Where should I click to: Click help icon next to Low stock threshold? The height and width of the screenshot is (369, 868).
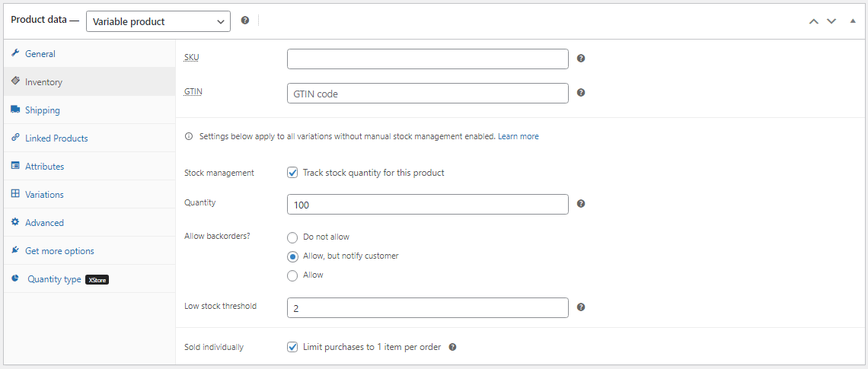(x=581, y=307)
